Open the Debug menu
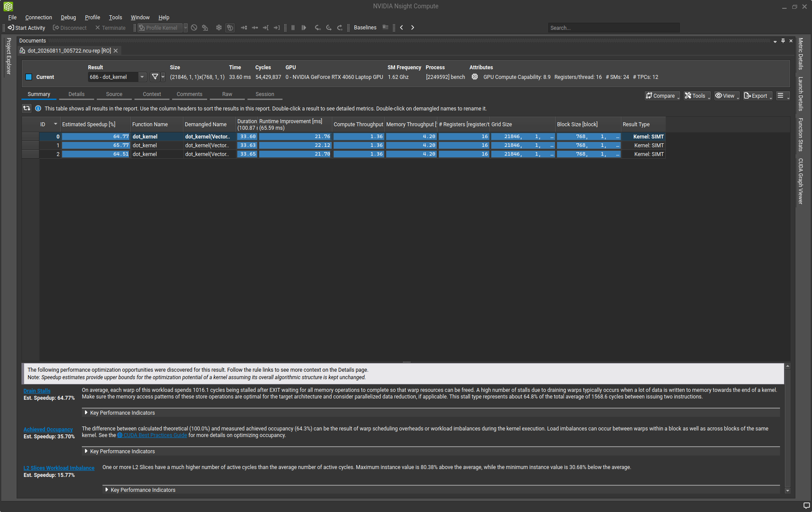The height and width of the screenshot is (512, 812). coord(68,18)
